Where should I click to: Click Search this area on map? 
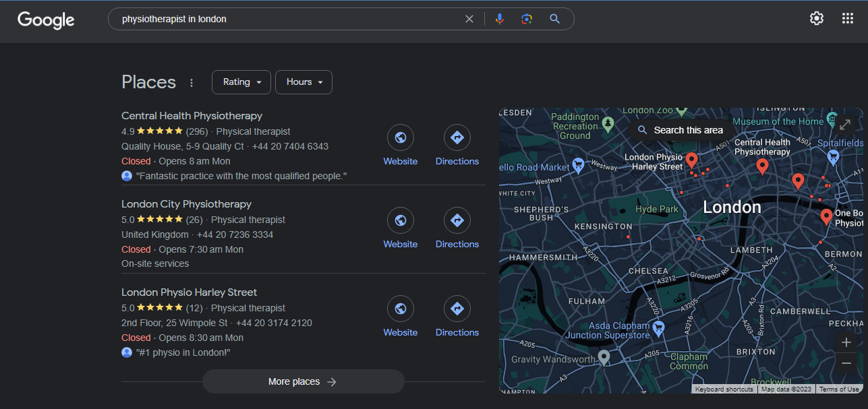(681, 130)
